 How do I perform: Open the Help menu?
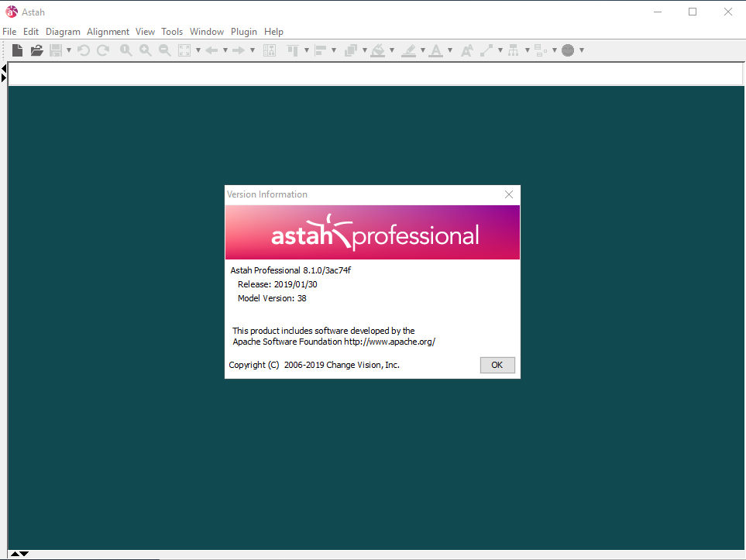[273, 32]
